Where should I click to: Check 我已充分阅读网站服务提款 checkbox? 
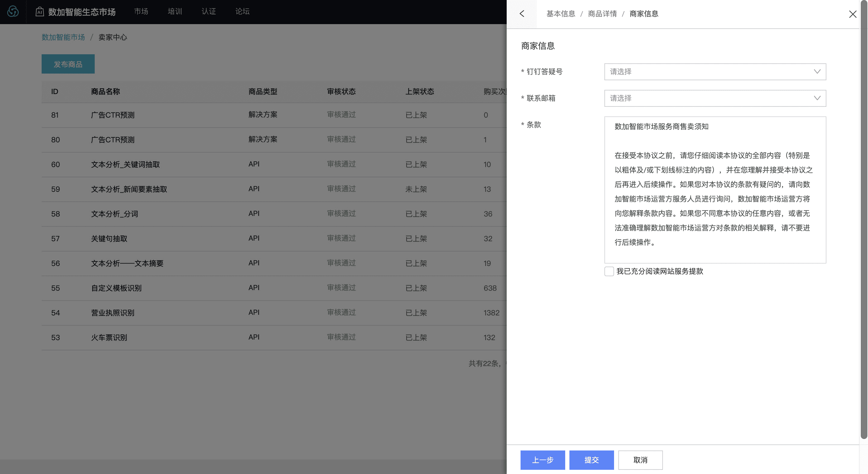click(609, 272)
